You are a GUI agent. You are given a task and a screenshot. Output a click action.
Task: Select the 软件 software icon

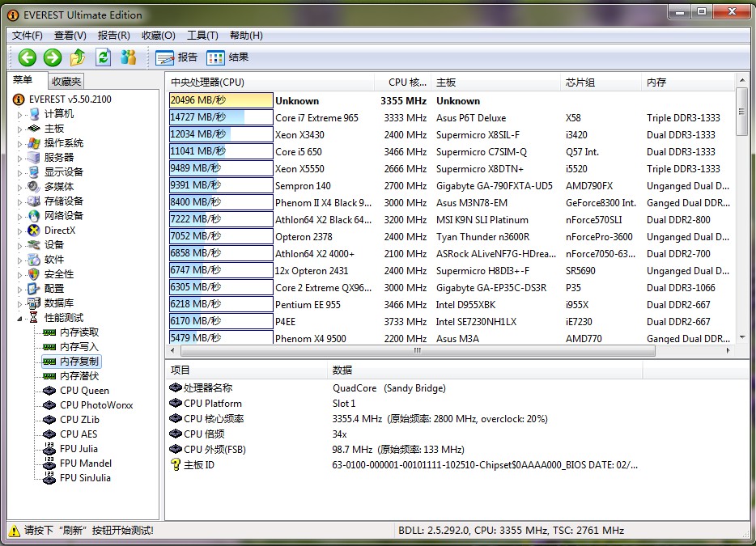click(x=34, y=260)
